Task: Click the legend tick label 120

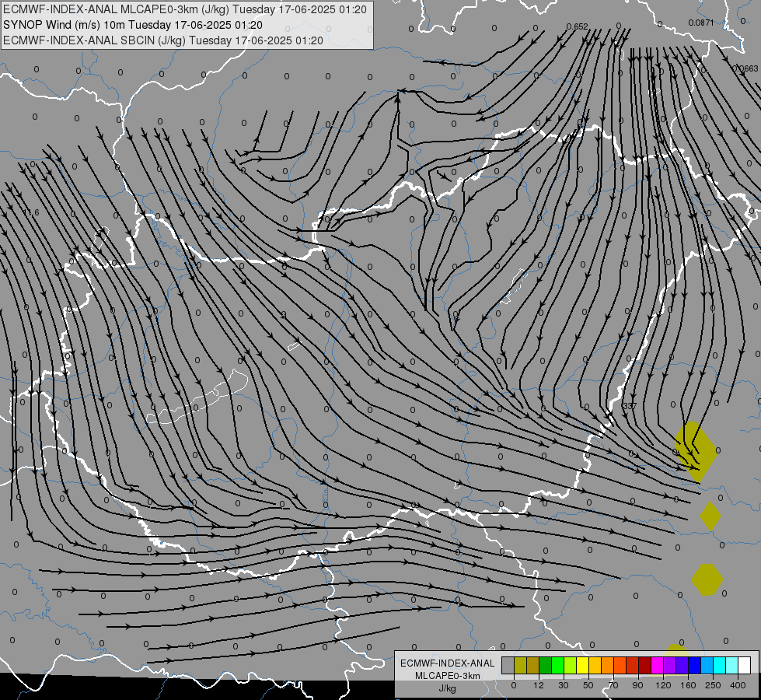Action: click(663, 685)
